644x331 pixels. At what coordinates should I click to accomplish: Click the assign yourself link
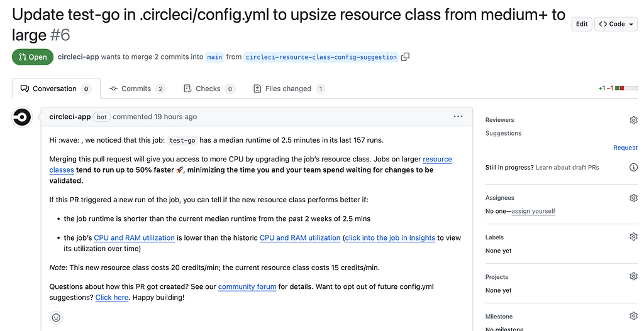(x=533, y=212)
